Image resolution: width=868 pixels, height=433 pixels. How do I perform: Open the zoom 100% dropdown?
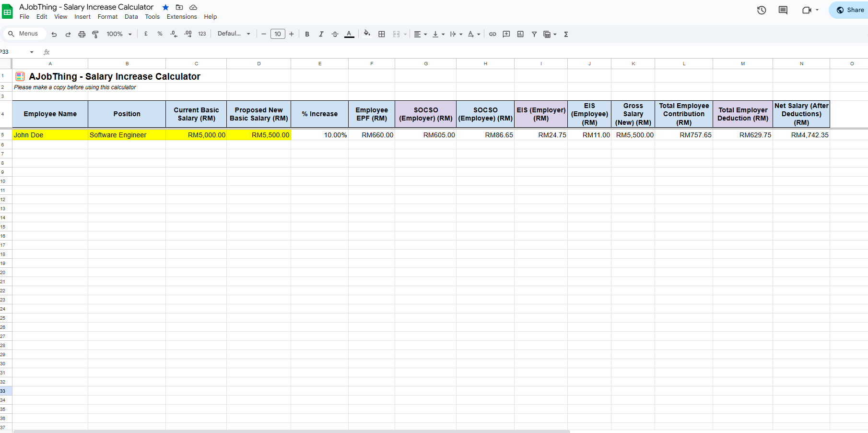[119, 34]
